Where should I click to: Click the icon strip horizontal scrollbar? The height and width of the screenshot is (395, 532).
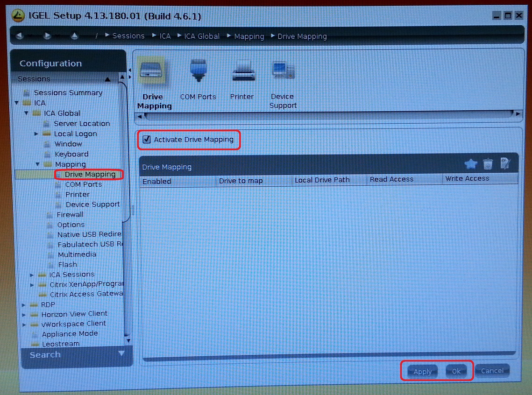click(328, 115)
